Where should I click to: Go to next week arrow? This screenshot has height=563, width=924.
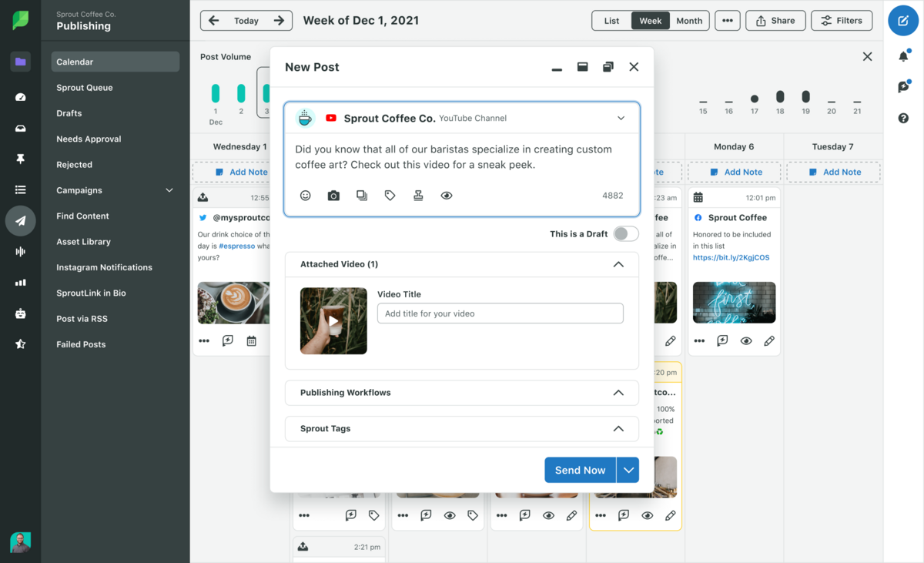click(280, 21)
